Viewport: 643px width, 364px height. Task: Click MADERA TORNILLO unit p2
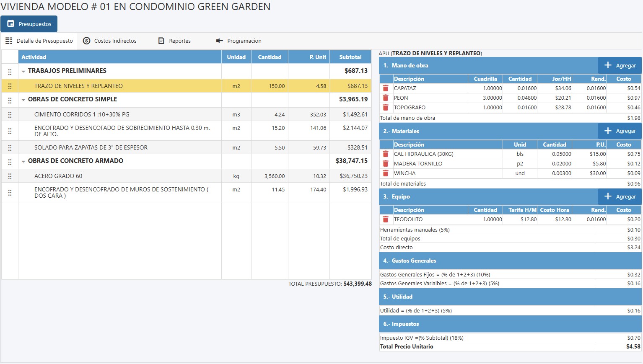coord(520,164)
